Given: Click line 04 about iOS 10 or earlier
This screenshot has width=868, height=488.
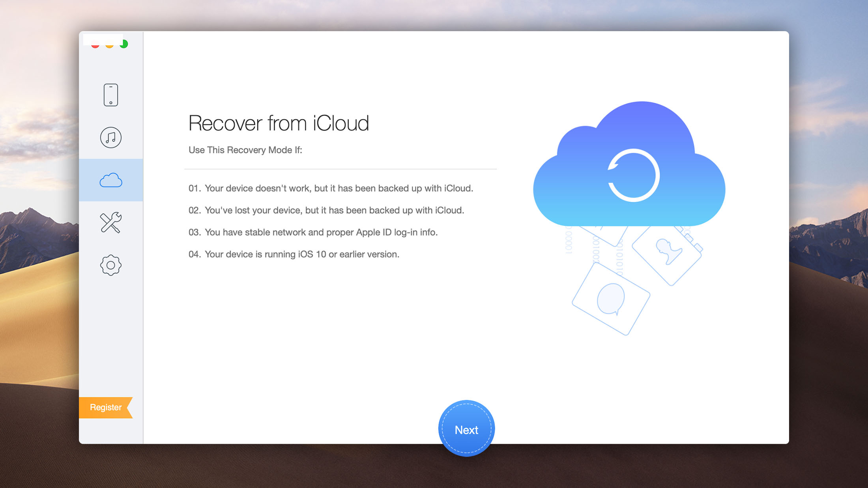Looking at the screenshot, I should (294, 255).
